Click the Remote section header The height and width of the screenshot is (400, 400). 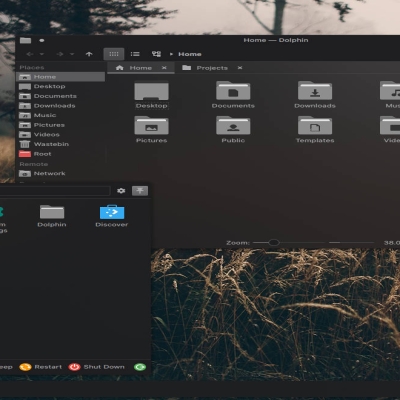point(34,164)
